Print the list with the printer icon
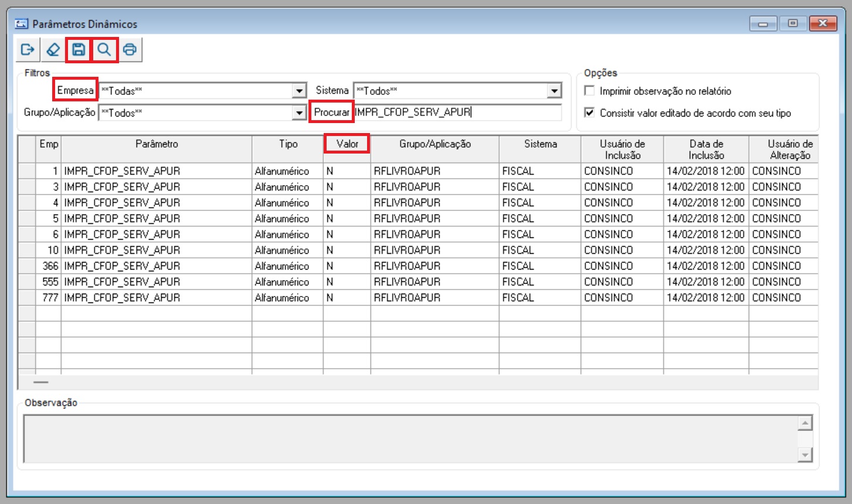 coord(130,50)
